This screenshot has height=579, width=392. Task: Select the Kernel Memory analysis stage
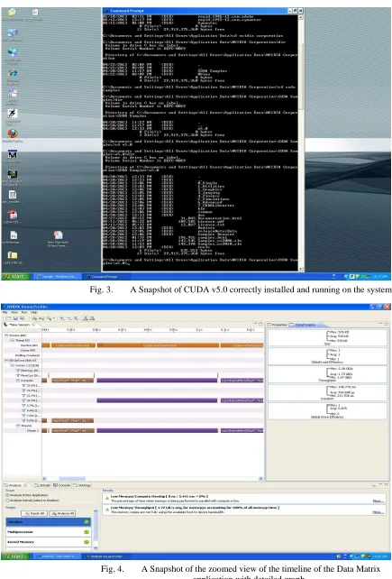pyautogui.click(x=49, y=542)
